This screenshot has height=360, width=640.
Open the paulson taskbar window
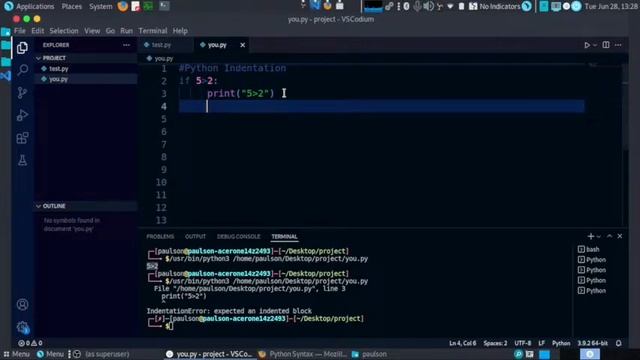click(369, 354)
